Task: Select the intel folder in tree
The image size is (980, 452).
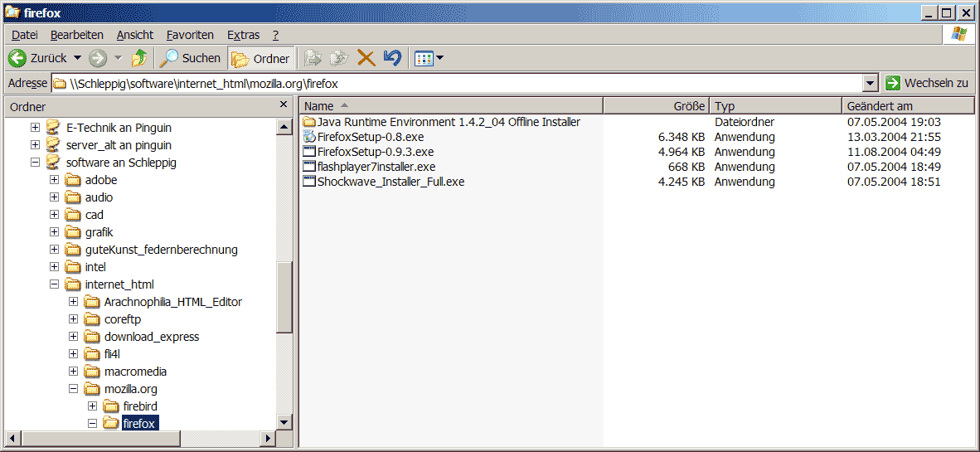Action: pos(95,268)
